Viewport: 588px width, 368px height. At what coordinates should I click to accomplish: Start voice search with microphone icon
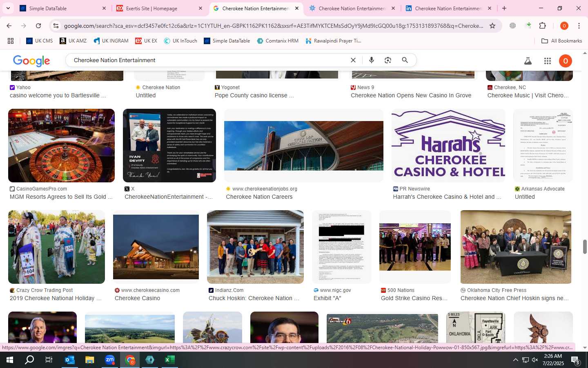pos(372,60)
